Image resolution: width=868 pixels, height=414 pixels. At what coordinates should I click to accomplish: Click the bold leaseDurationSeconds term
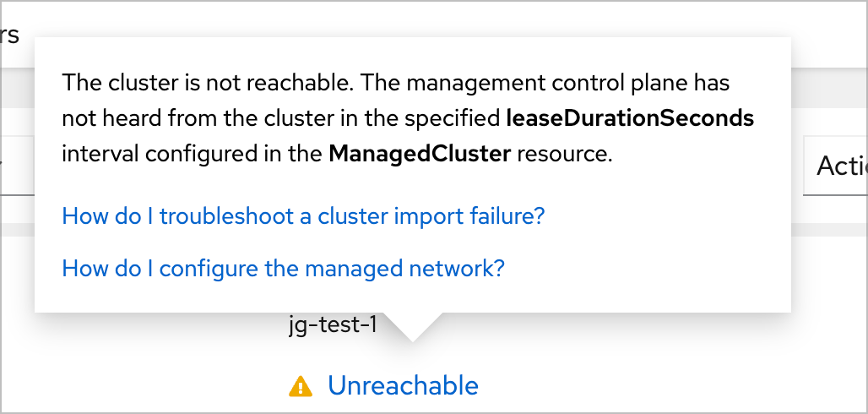click(629, 119)
